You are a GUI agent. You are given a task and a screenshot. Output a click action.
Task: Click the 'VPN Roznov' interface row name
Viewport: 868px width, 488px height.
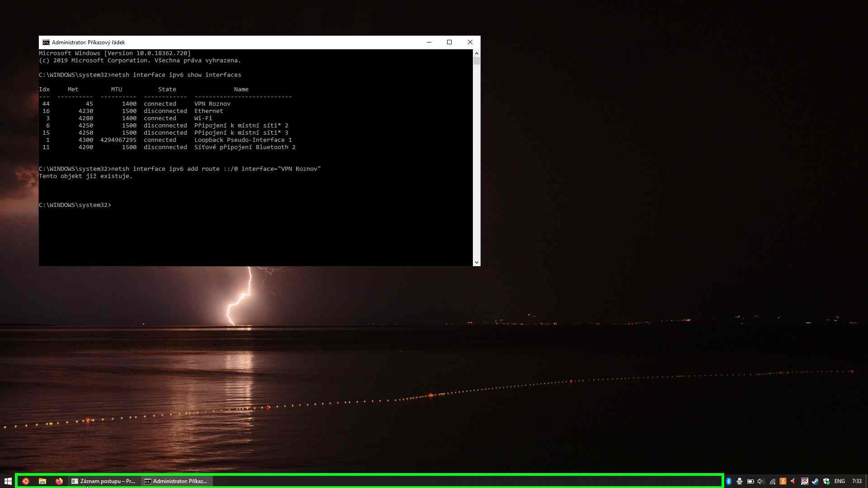tap(212, 104)
